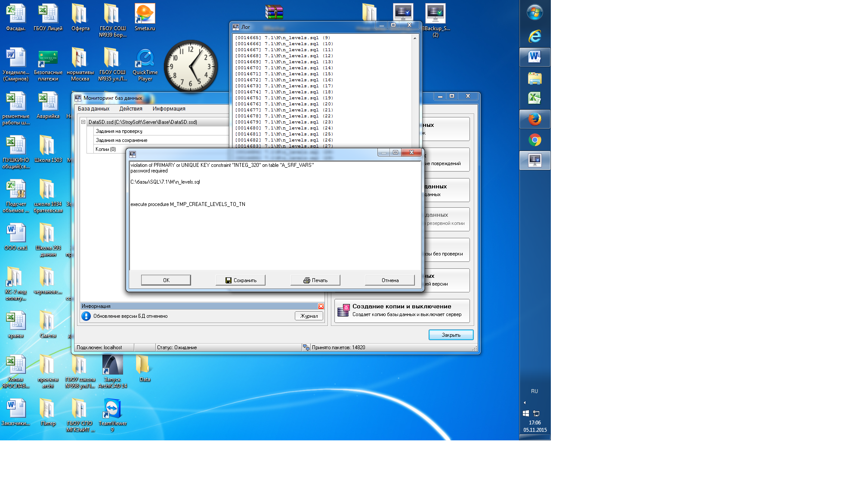Click the Печать button
Image resolution: width=865 pixels, height=504 pixels.
pyautogui.click(x=315, y=280)
